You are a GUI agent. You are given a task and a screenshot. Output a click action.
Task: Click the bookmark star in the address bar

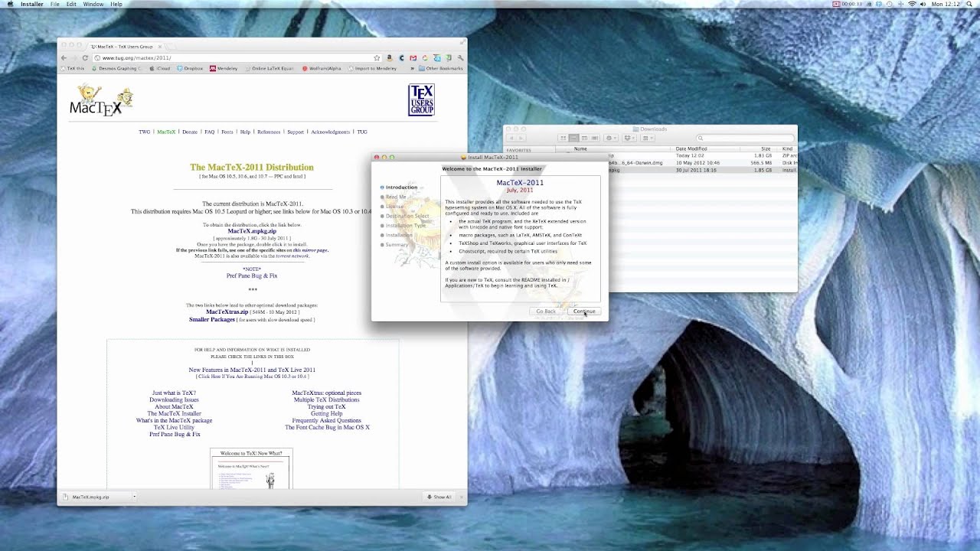[377, 58]
